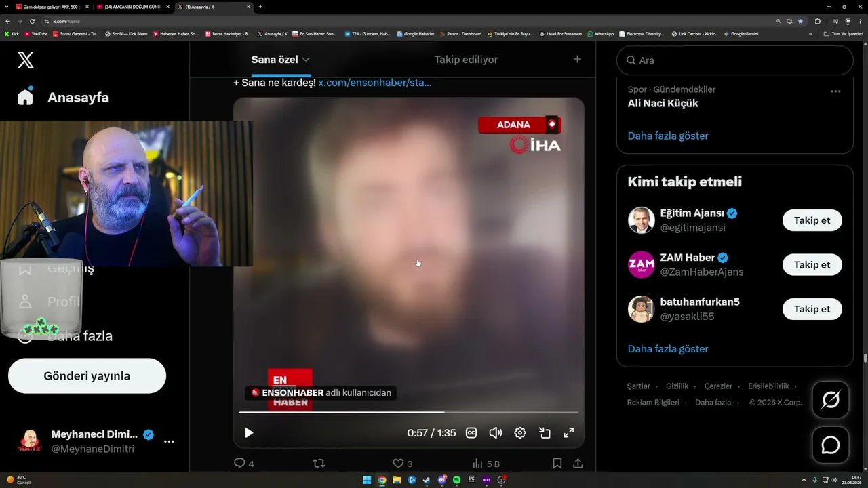
Task: Reply to the post with 4 comments
Action: click(x=243, y=464)
